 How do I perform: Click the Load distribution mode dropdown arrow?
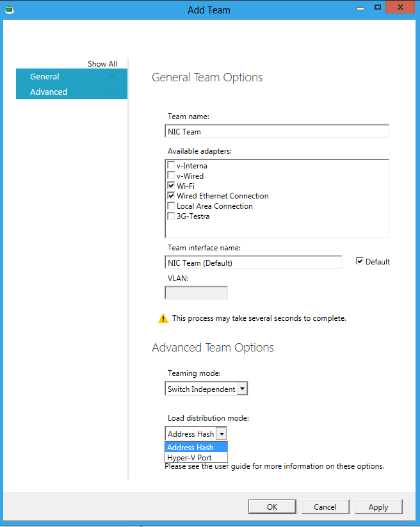pos(222,434)
